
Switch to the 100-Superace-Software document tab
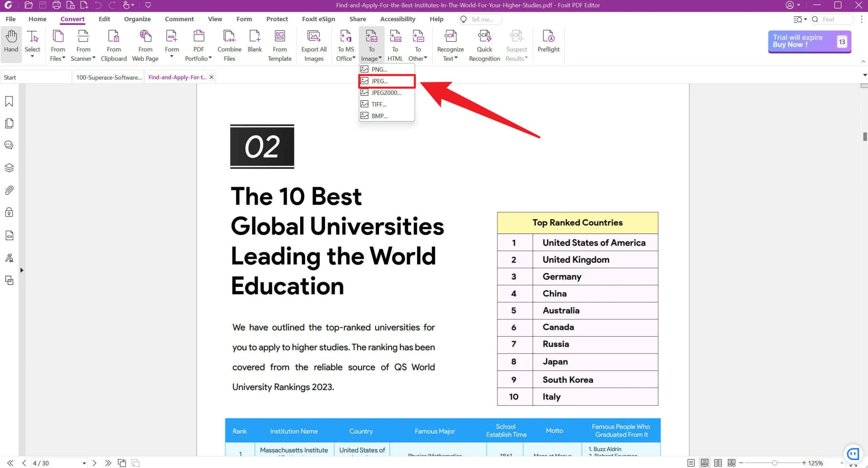(x=108, y=77)
